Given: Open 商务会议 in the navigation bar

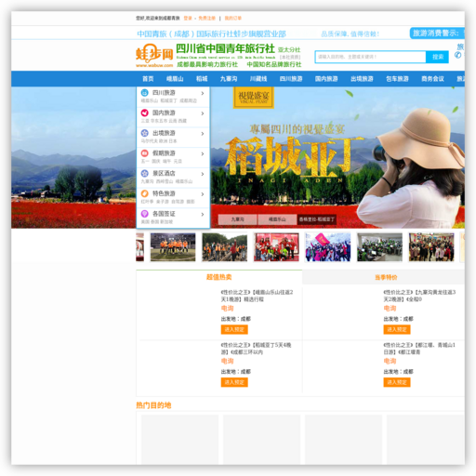Looking at the screenshot, I should click(432, 79).
